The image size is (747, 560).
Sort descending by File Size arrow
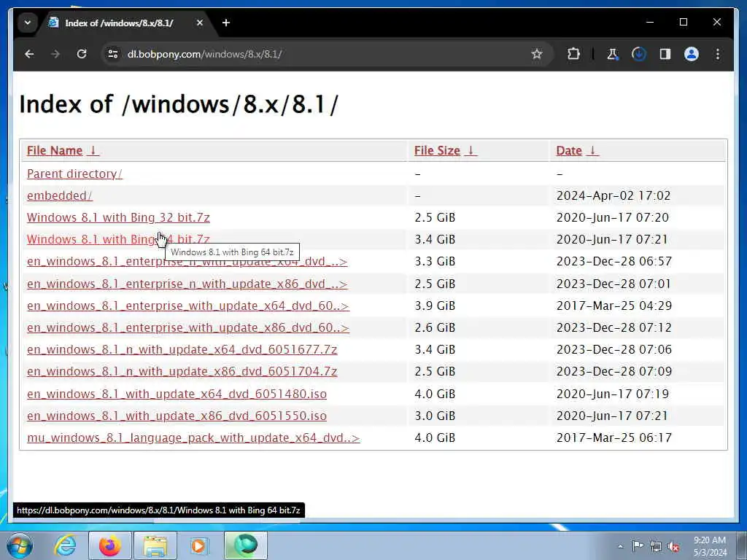[x=471, y=150]
